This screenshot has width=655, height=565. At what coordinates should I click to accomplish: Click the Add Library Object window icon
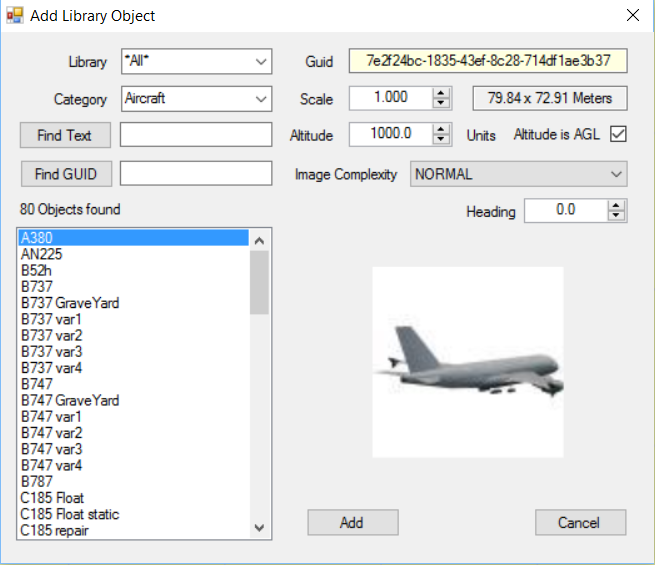16,16
